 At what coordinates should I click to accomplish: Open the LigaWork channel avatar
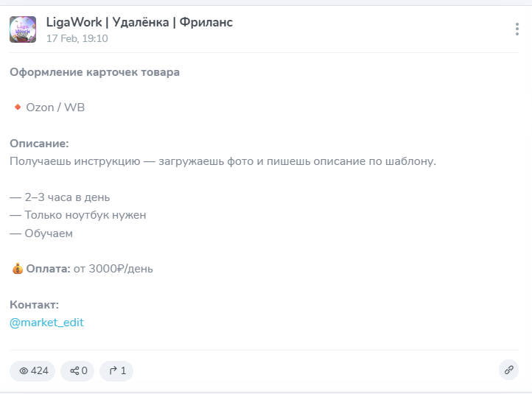pos(23,29)
